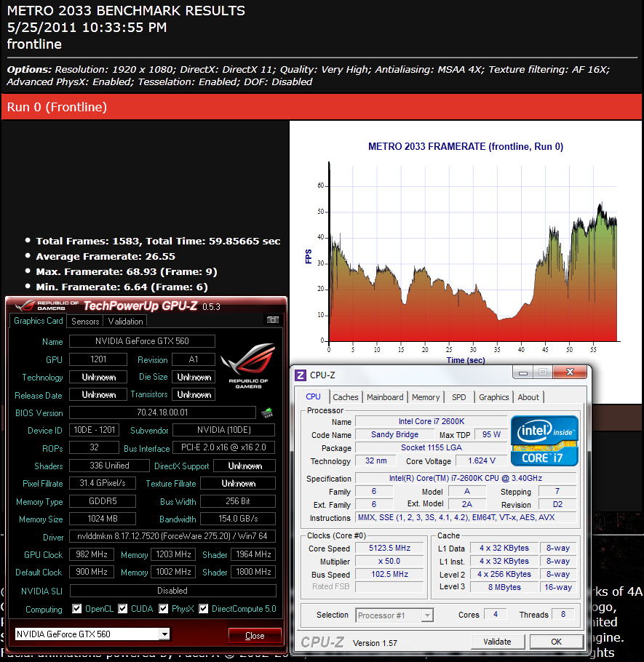Click the Validate button in CPU-Z
The width and height of the screenshot is (644, 662).
(497, 642)
